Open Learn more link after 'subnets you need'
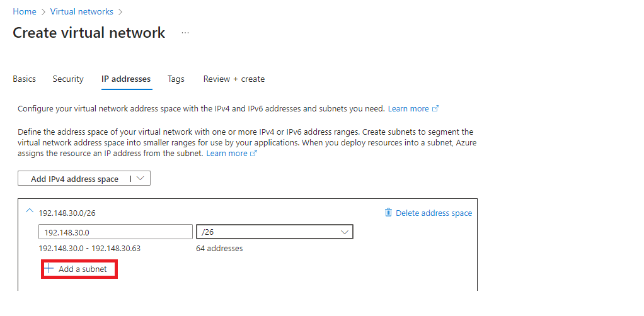Image resolution: width=644 pixels, height=316 pixels. (408, 109)
